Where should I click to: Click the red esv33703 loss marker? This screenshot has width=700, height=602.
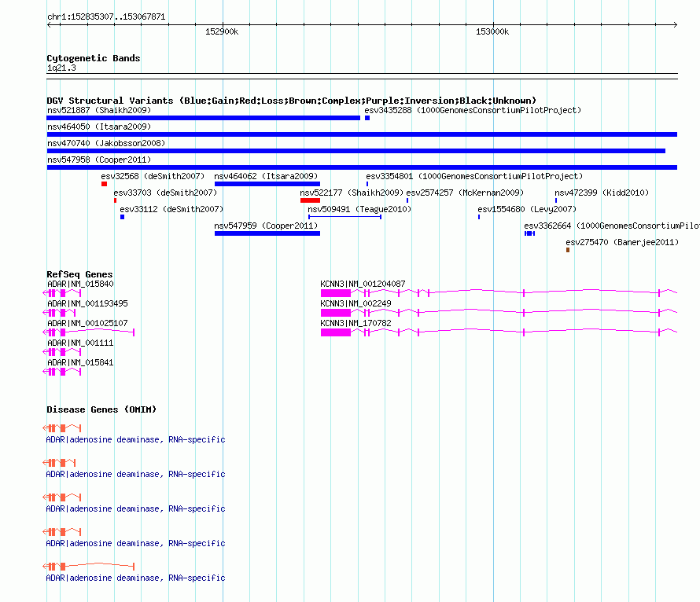[115, 200]
